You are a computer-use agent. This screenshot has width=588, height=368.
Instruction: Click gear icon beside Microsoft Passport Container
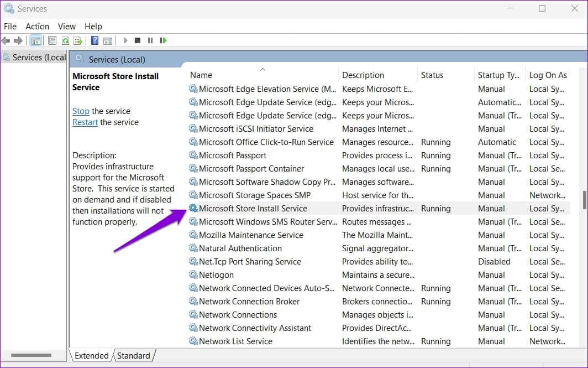pyautogui.click(x=193, y=168)
